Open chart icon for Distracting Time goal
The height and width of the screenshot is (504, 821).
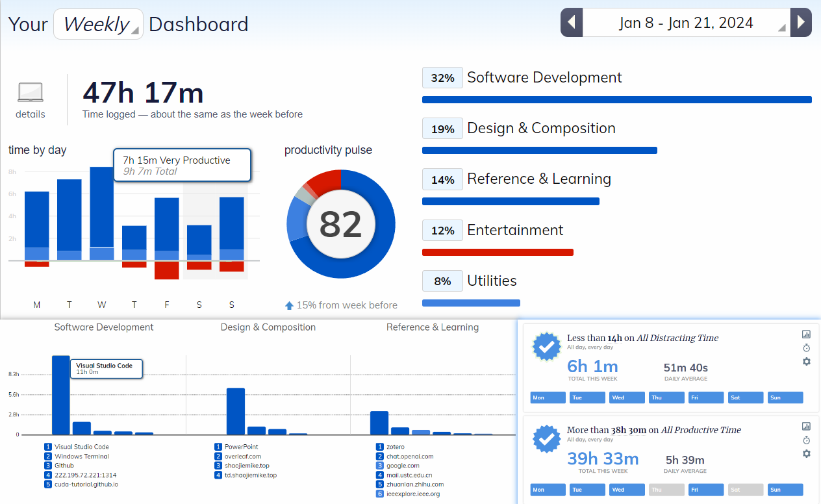pos(806,334)
